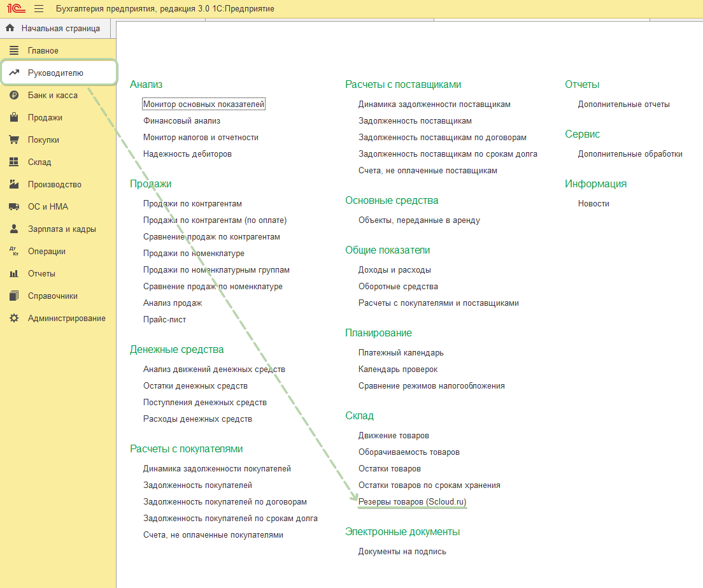The height and width of the screenshot is (588, 703).
Task: Open Продажи по контрагентам (по оплате)
Action: click(215, 220)
